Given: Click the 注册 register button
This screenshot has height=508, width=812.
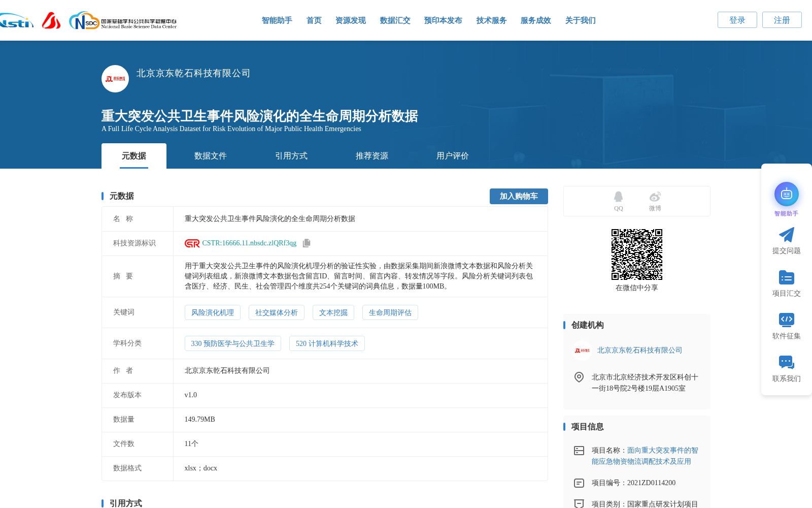Looking at the screenshot, I should pyautogui.click(x=782, y=20).
